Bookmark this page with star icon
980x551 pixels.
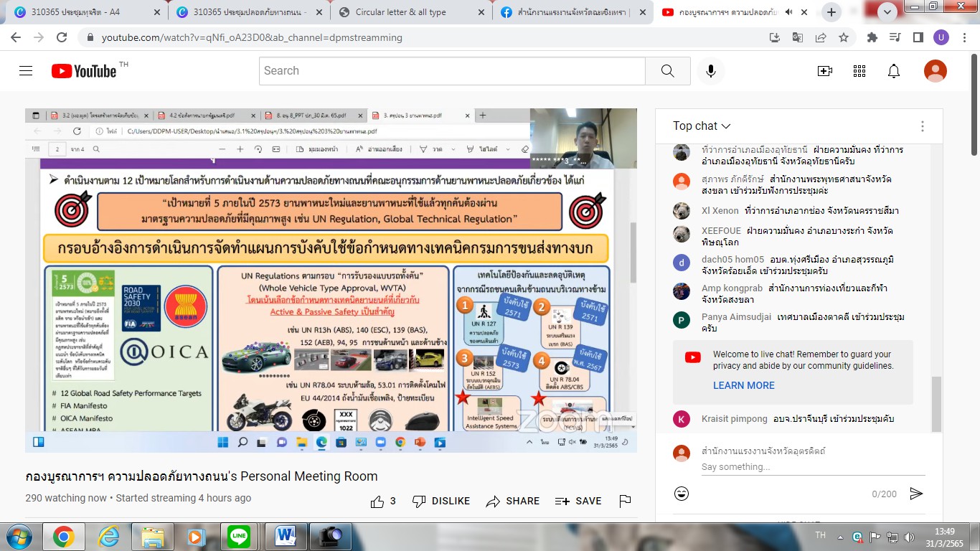[844, 37]
